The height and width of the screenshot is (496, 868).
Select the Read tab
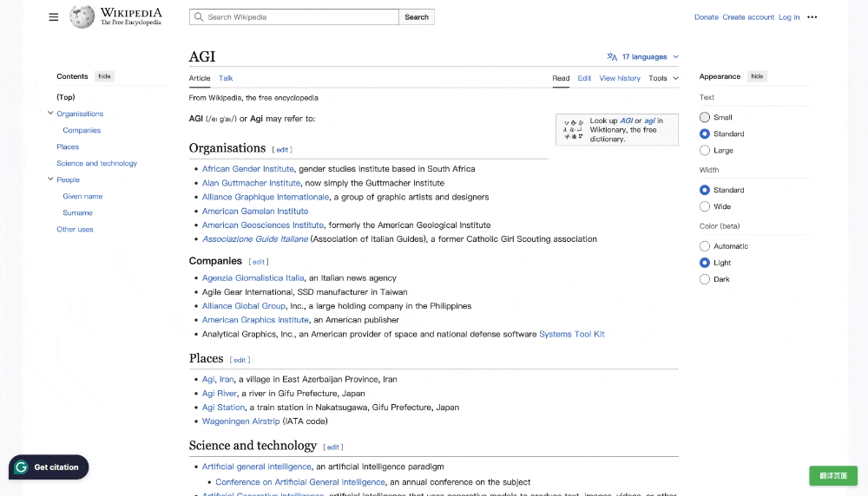tap(561, 78)
